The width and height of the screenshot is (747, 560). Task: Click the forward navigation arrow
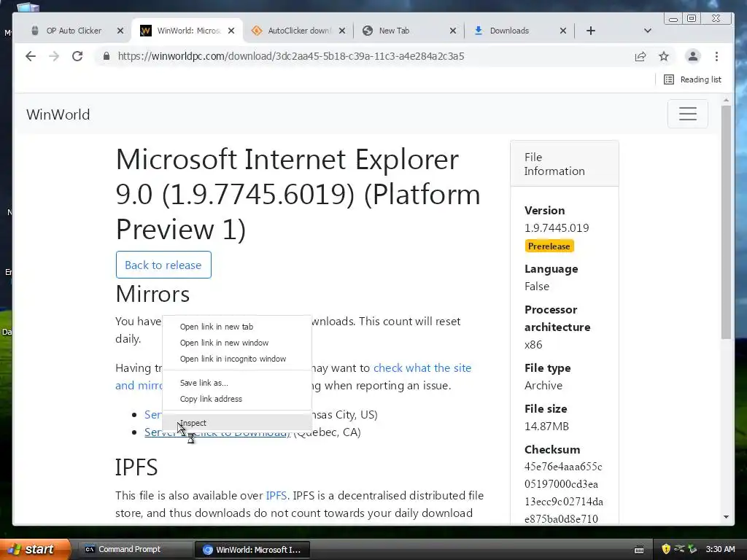[54, 56]
